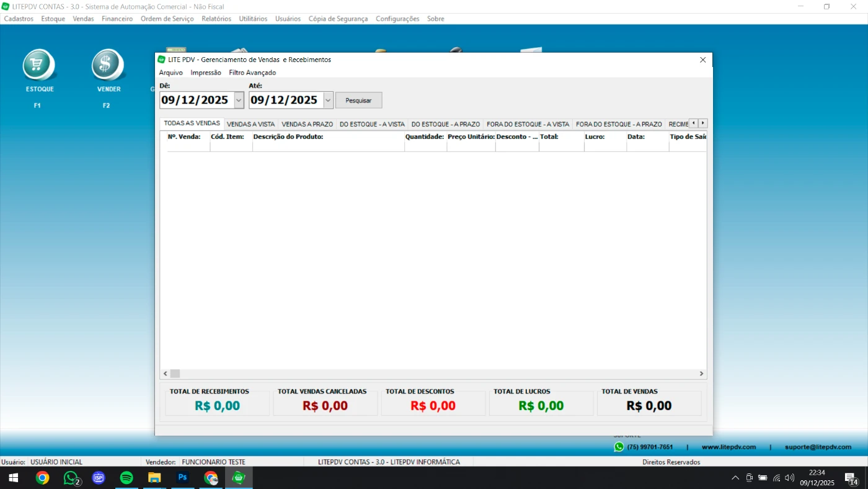
Task: Open Spotify from the taskbar
Action: tap(126, 478)
